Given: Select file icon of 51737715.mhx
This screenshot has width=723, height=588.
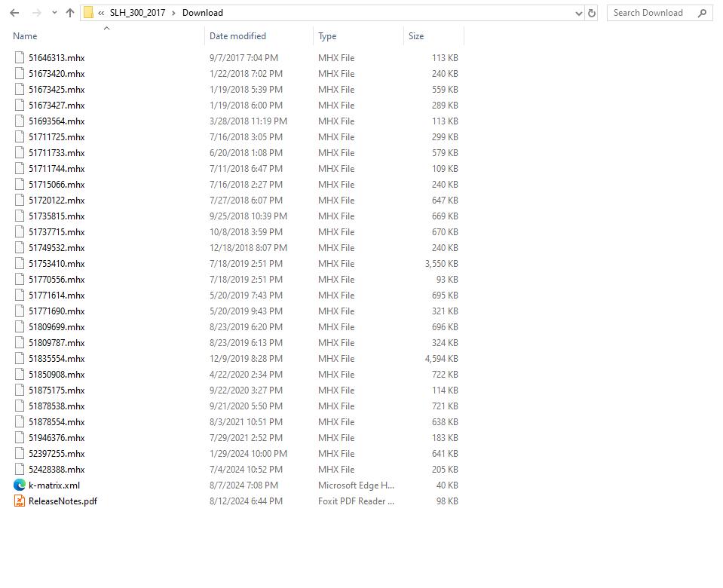Looking at the screenshot, I should pos(20,231).
